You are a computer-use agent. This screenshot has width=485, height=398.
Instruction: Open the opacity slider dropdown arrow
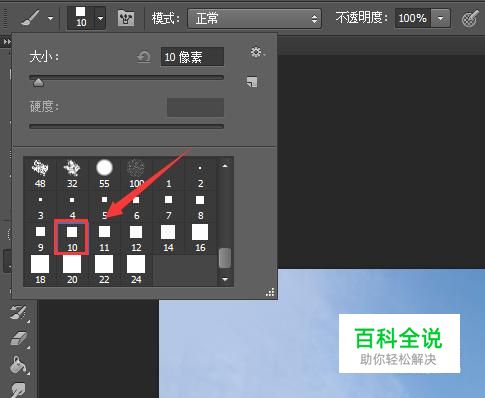(440, 18)
